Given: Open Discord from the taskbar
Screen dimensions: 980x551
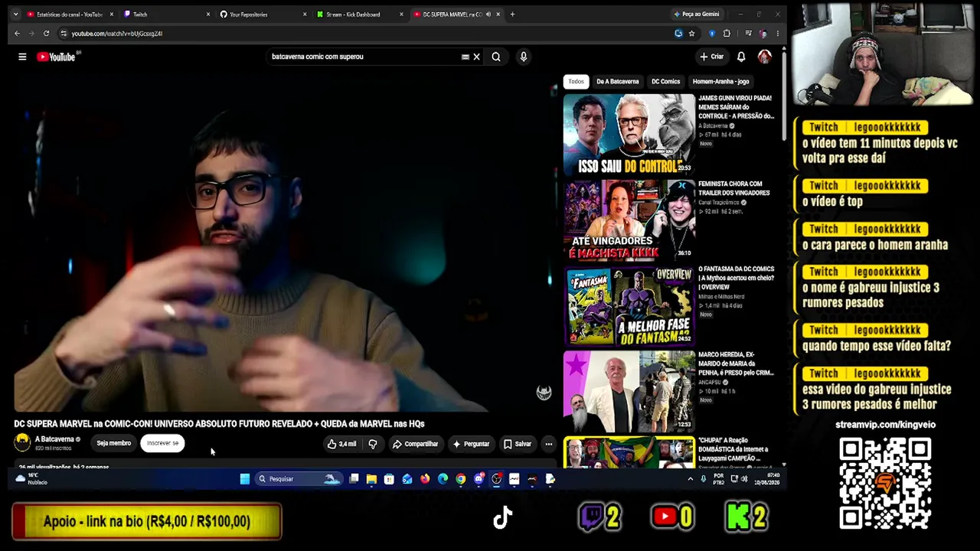Looking at the screenshot, I should [x=479, y=479].
